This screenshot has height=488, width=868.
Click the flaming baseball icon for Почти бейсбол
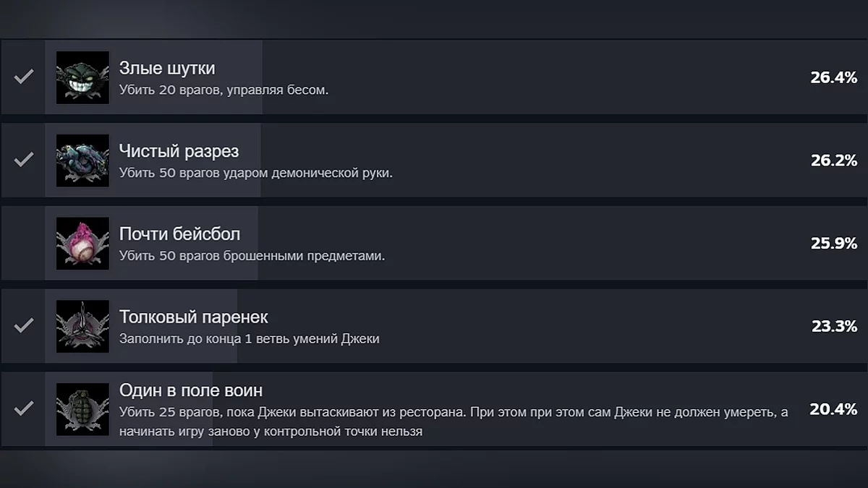pos(82,244)
